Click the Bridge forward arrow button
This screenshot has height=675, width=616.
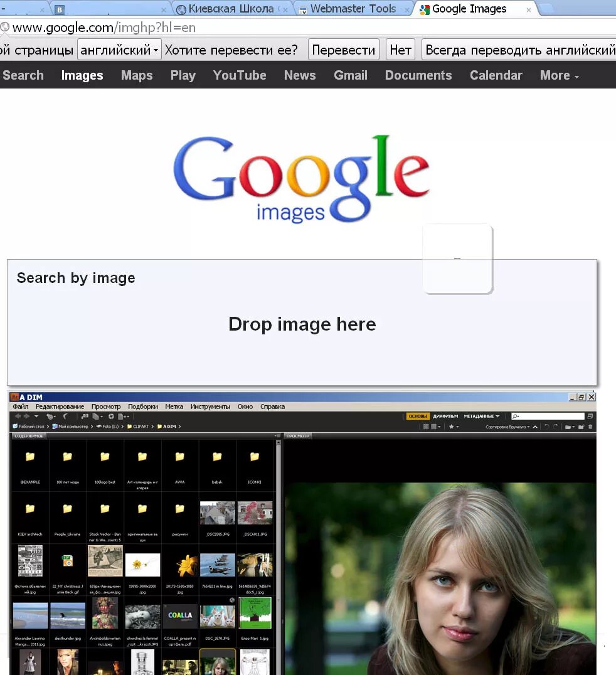click(27, 417)
